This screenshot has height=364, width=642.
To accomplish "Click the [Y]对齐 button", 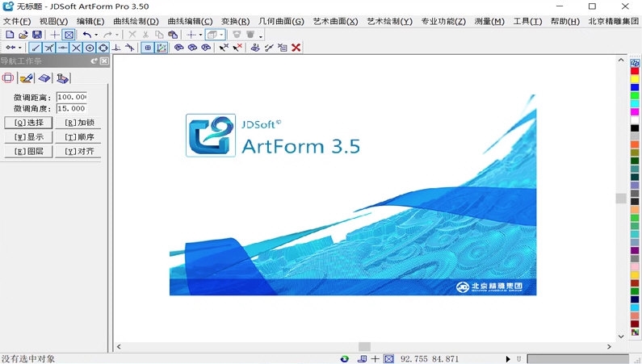I will [79, 151].
